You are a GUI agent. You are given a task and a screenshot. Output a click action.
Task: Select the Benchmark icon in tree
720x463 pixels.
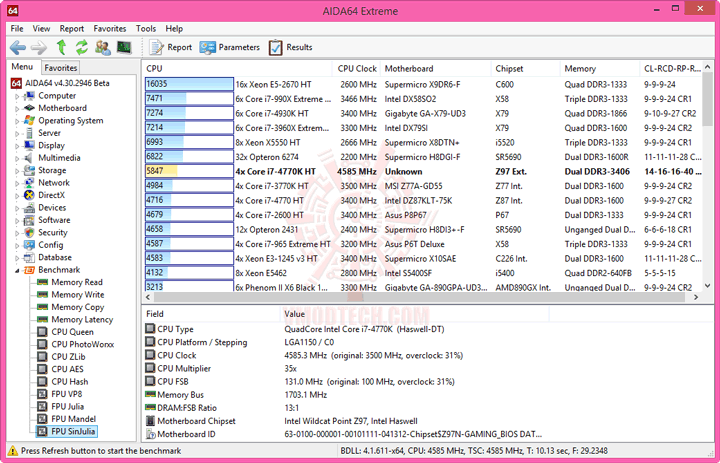(29, 270)
